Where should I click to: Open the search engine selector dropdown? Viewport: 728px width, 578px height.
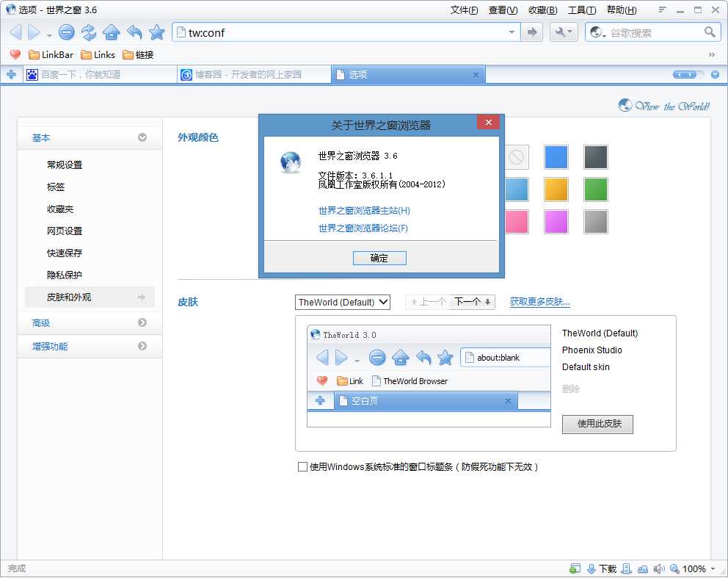(x=598, y=32)
